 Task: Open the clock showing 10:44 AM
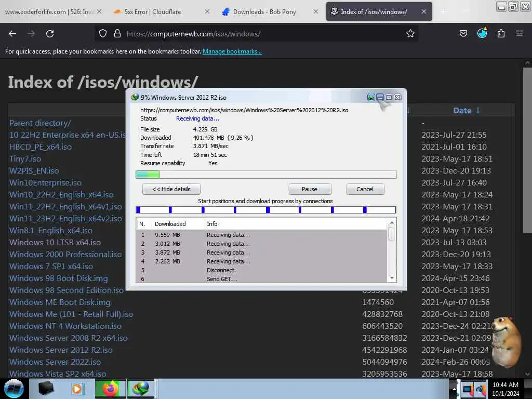click(506, 389)
